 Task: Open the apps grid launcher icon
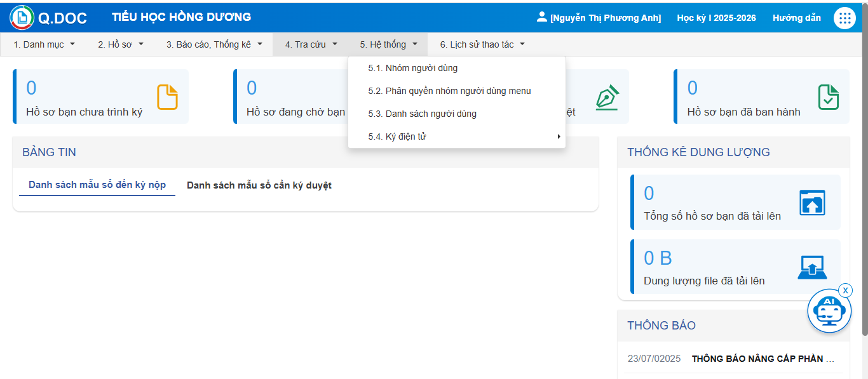pyautogui.click(x=844, y=18)
